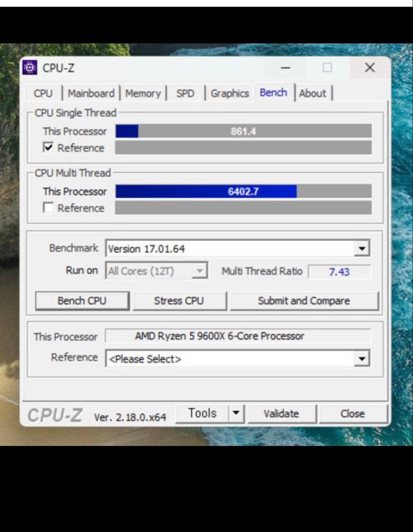Open the Graphics tab
The image size is (413, 532).
tap(229, 93)
